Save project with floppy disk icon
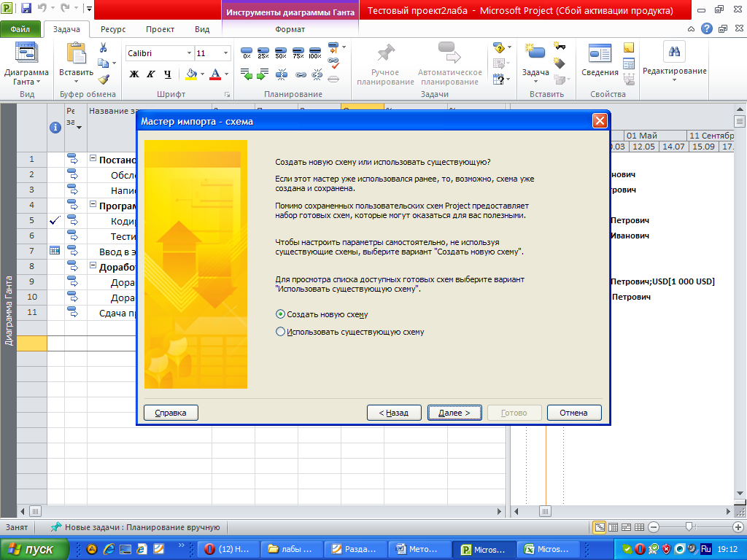This screenshot has height=560, width=747. tap(26, 8)
